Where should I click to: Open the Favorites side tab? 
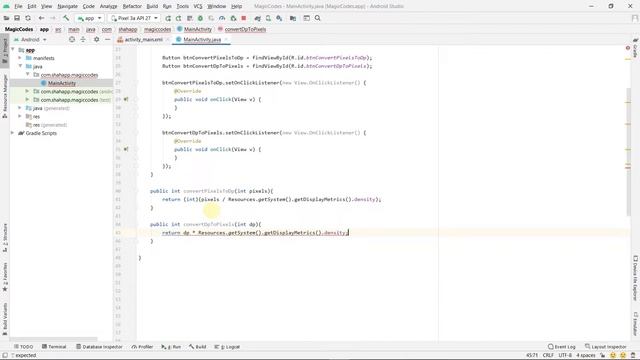tap(5, 277)
